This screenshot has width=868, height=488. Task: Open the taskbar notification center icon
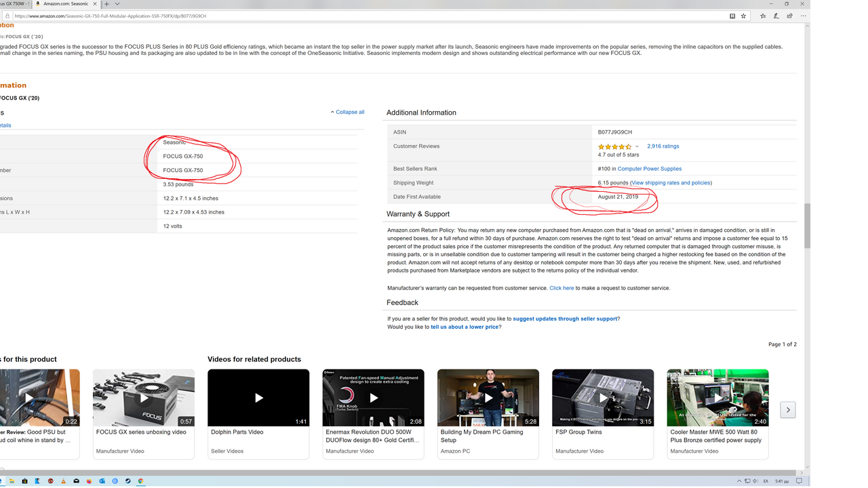click(799, 481)
